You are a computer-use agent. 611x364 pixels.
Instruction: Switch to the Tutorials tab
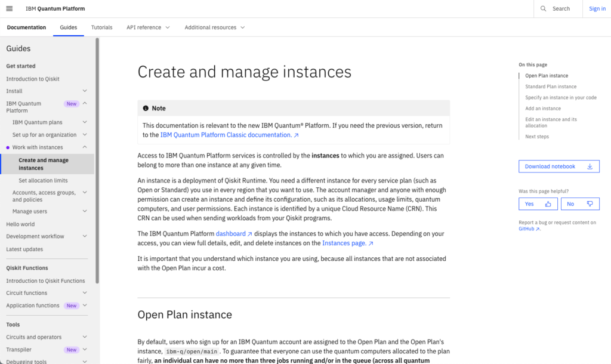(101, 27)
